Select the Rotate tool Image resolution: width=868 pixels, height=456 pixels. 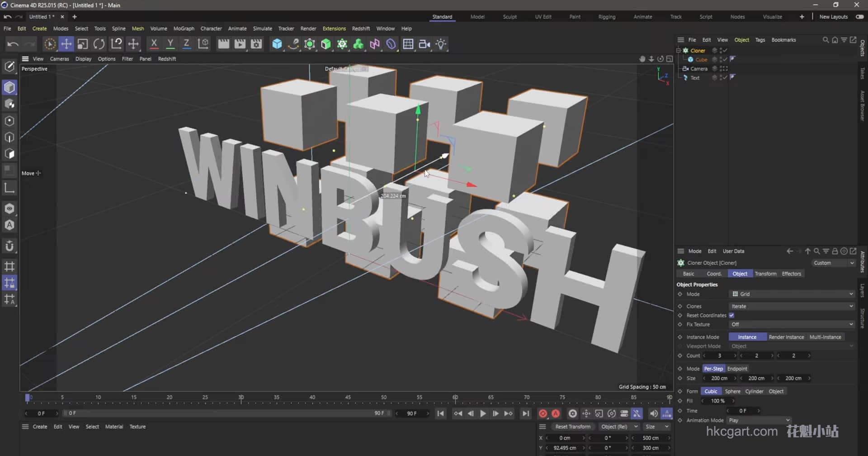pos(99,44)
